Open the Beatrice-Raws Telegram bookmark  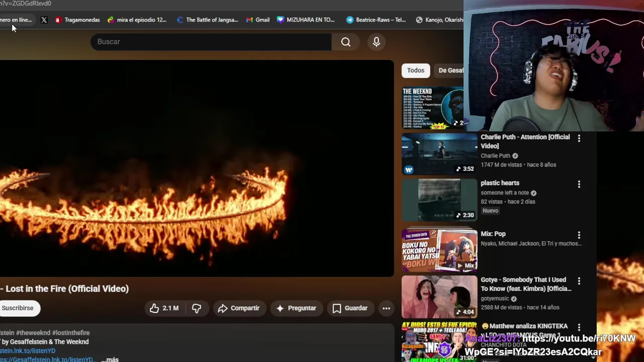point(376,20)
